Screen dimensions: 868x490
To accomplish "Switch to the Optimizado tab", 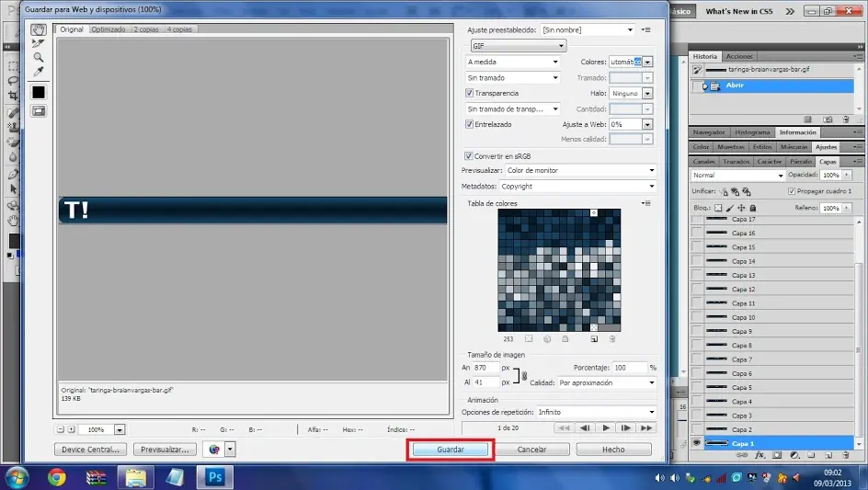I will (x=108, y=29).
